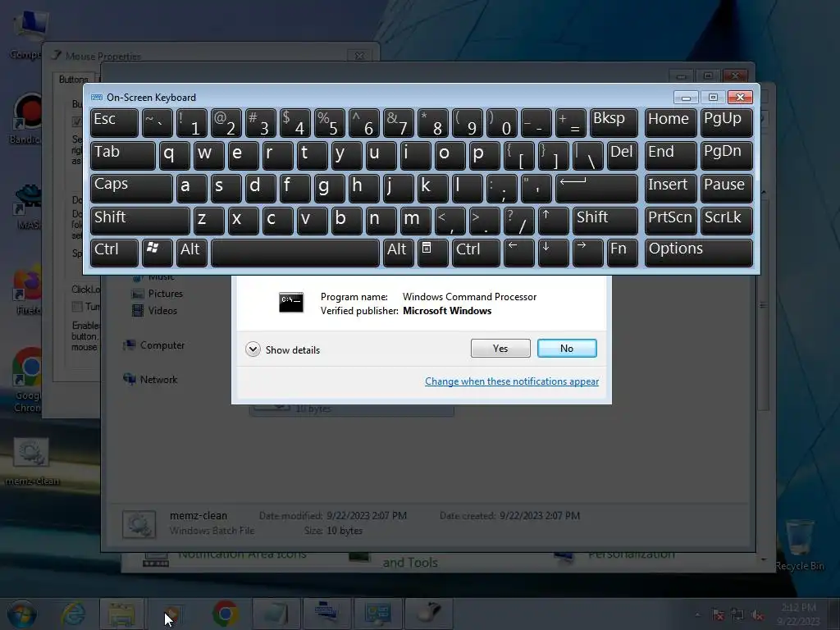Image resolution: width=840 pixels, height=630 pixels.
Task: Click the Bksp key
Action: [614, 123]
